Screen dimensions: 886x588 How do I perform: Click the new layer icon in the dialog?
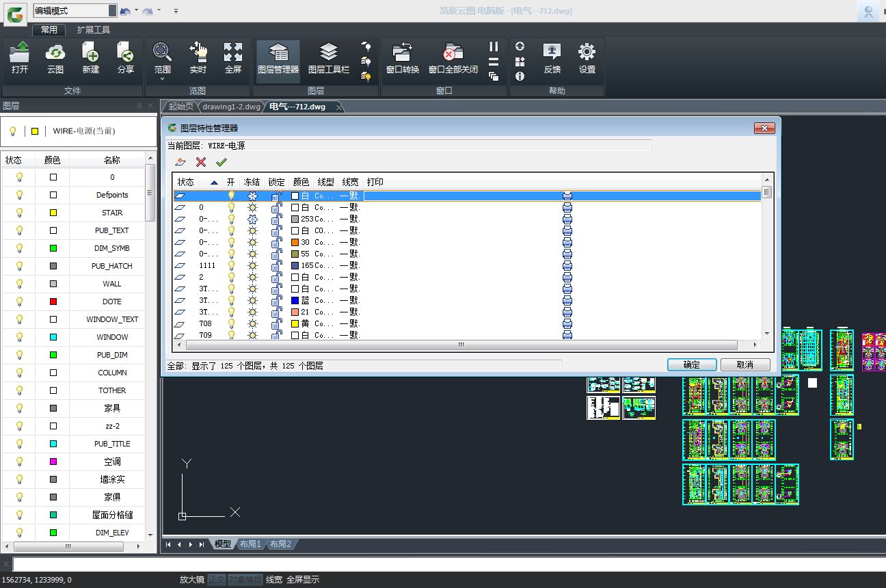pos(180,162)
